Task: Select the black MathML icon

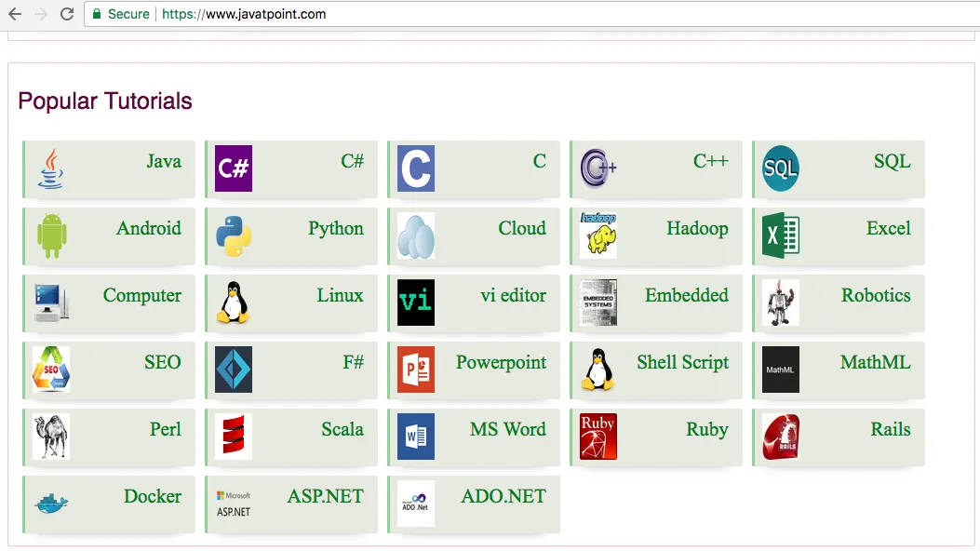Action: 781,370
